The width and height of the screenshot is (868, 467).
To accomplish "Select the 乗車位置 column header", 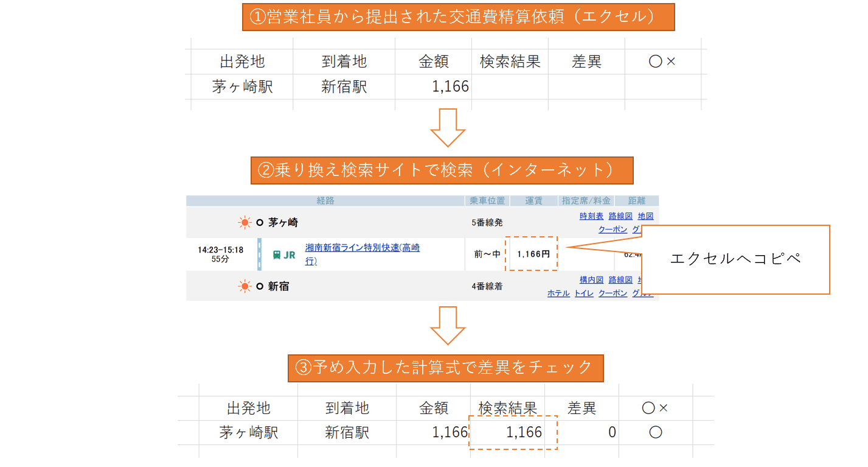I will point(486,201).
